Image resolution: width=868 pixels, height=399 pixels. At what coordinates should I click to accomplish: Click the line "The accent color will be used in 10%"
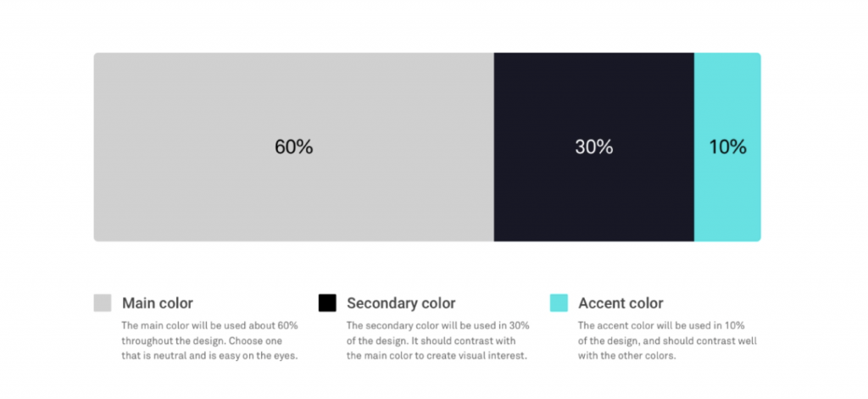click(x=661, y=324)
